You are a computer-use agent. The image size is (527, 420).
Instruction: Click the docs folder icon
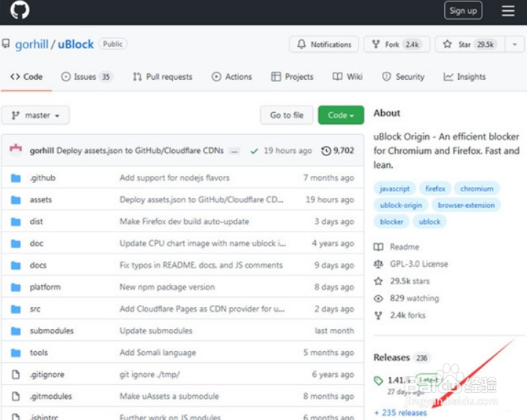click(x=15, y=265)
